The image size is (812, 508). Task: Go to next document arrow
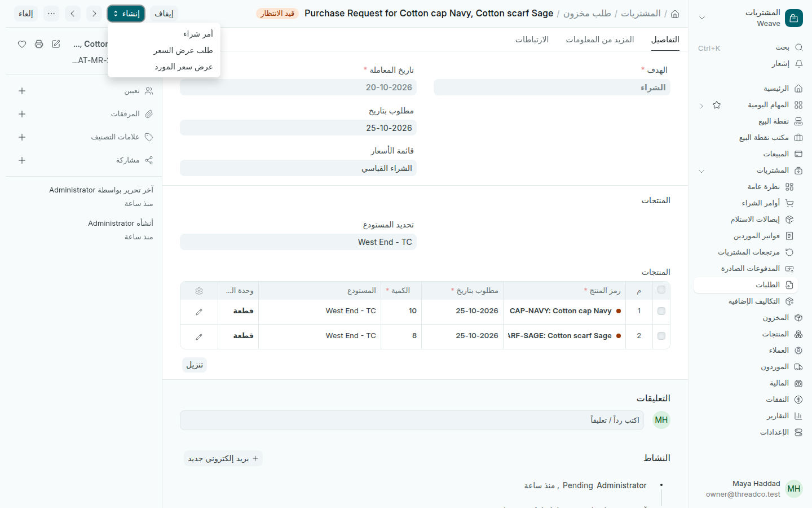click(94, 14)
